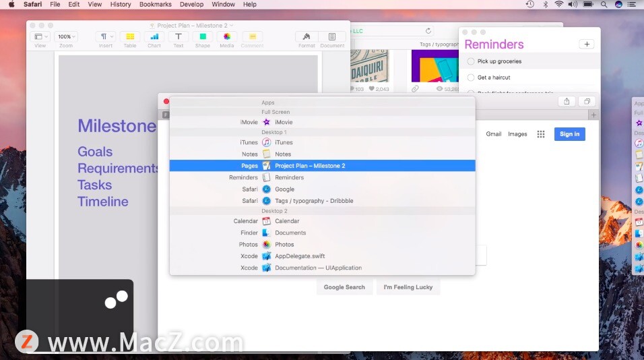Image resolution: width=644 pixels, height=360 pixels.
Task: Click the Time Machine menu bar icon
Action: click(x=530, y=4)
